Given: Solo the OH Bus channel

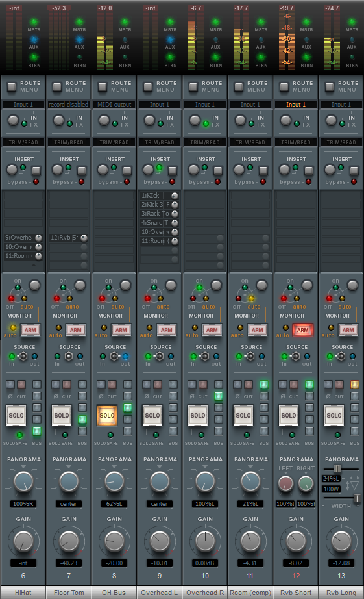Looking at the screenshot, I should coord(107,415).
